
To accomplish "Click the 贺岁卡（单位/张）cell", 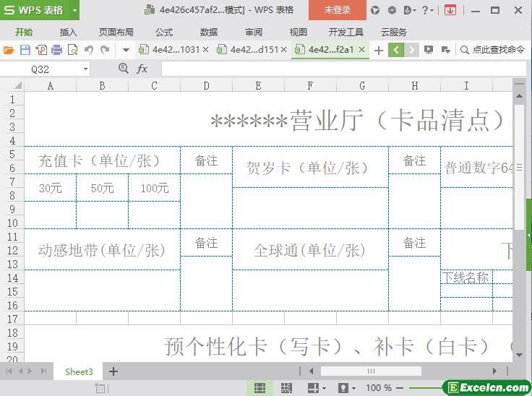I will tap(310, 168).
